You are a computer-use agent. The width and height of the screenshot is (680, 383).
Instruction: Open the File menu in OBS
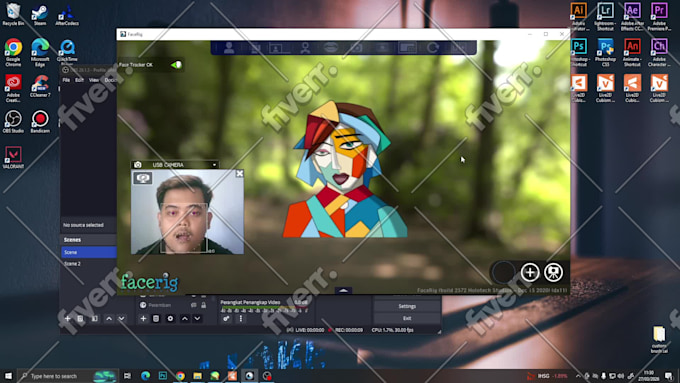[x=66, y=80]
